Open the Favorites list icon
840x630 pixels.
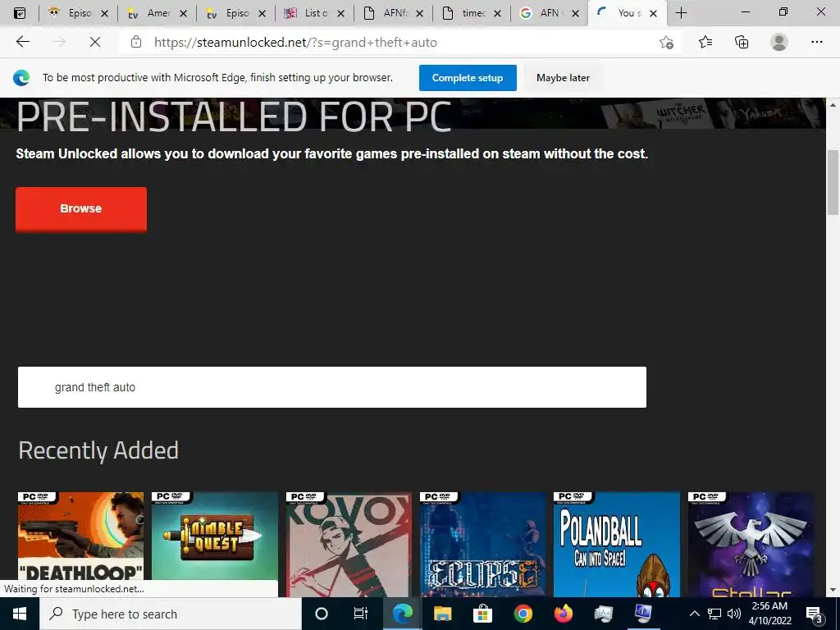[x=705, y=42]
